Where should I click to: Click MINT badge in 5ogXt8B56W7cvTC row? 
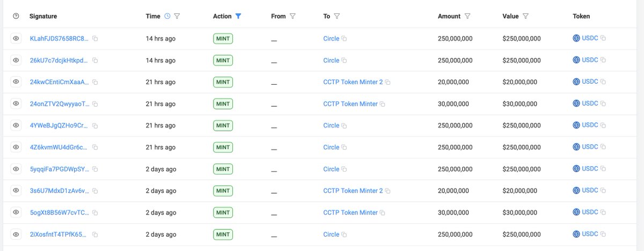[223, 212]
